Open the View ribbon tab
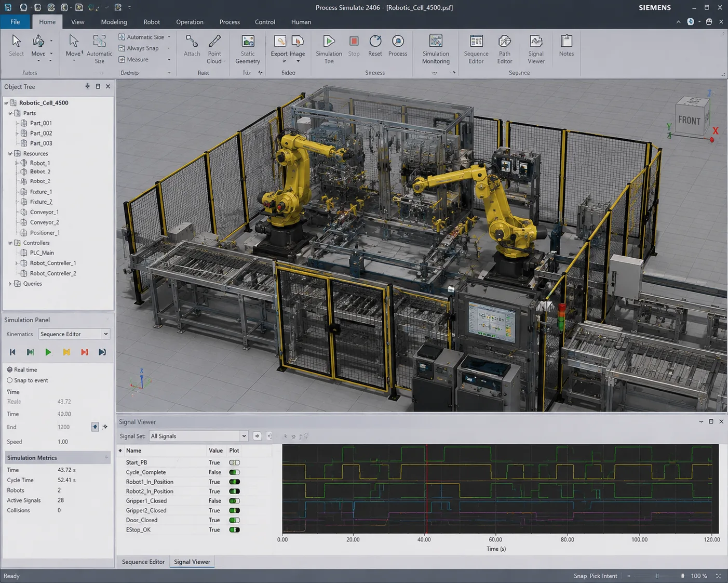 [x=78, y=22]
